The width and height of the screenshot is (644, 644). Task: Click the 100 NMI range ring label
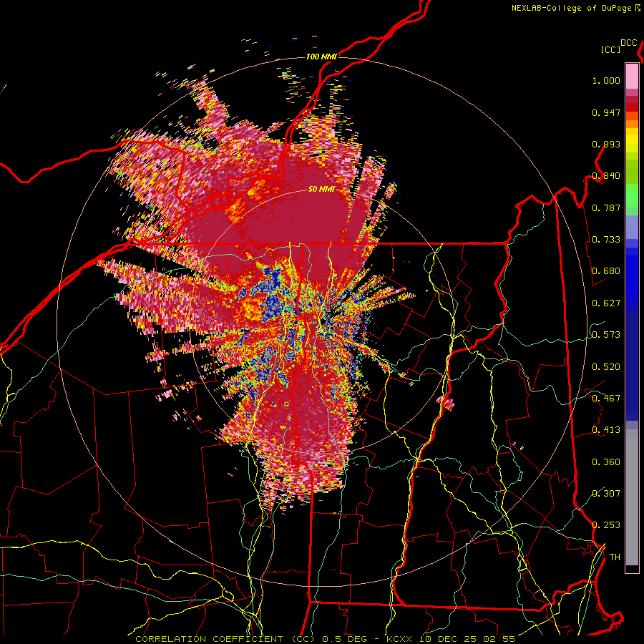(x=321, y=57)
